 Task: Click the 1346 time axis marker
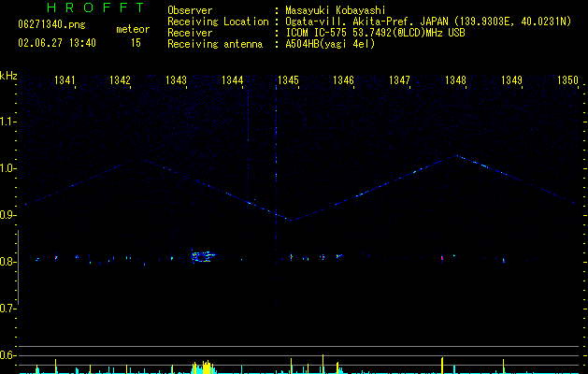click(x=343, y=80)
